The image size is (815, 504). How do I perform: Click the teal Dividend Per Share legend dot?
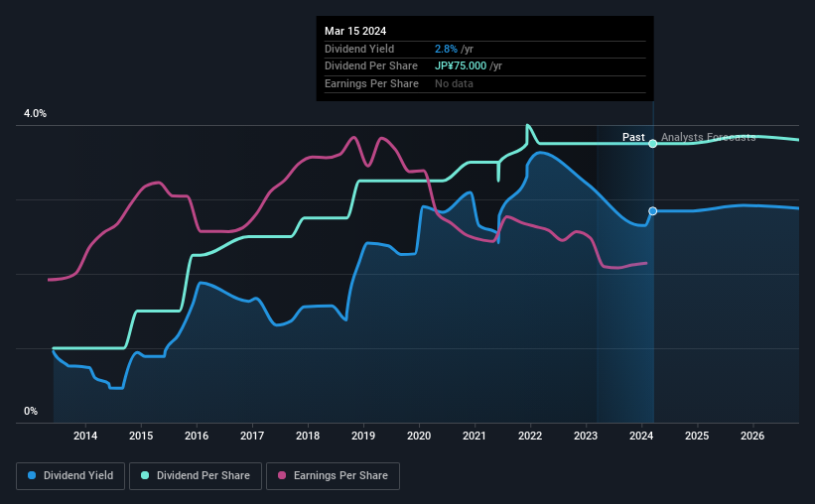(x=145, y=475)
